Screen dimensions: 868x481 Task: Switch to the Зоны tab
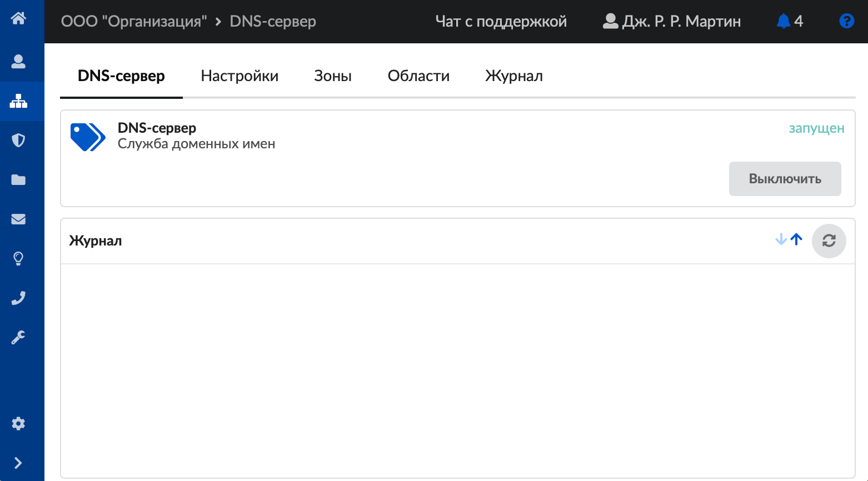pyautogui.click(x=333, y=76)
